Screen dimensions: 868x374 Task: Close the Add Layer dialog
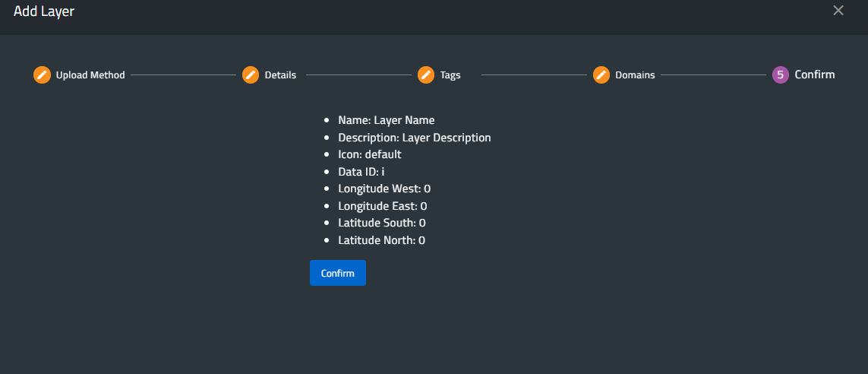[838, 11]
